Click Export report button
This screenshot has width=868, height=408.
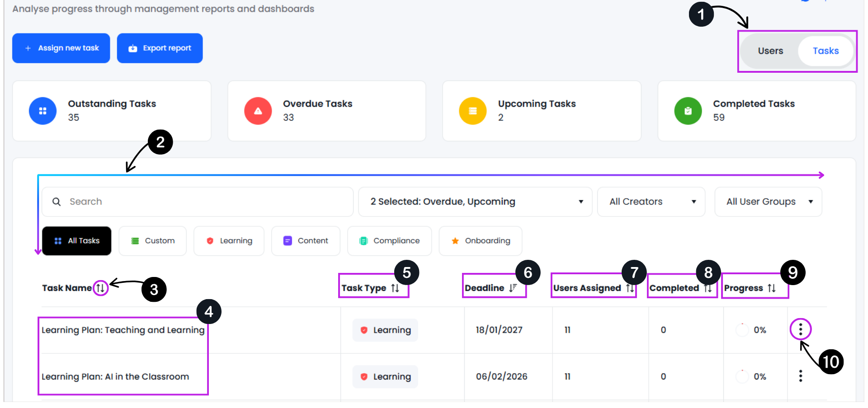[160, 48]
